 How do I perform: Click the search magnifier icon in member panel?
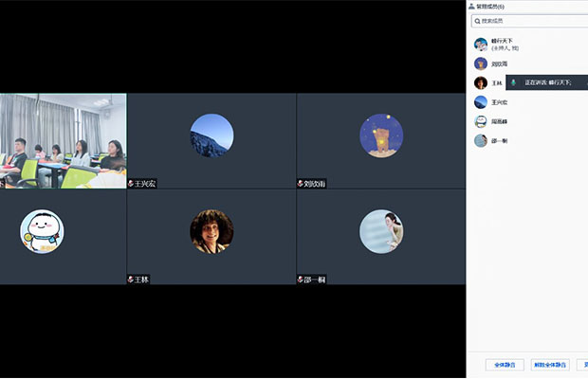pyautogui.click(x=476, y=21)
